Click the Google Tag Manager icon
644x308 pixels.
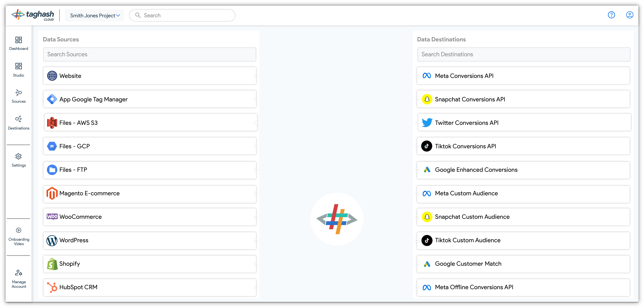pyautogui.click(x=52, y=99)
